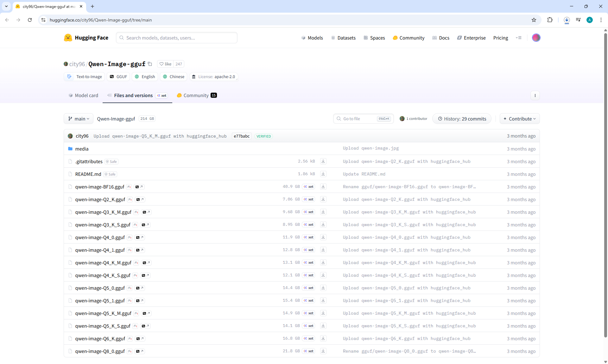Image resolution: width=608 pixels, height=364 pixels.
Task: Open the three-dot repository options menu
Action: coord(535,96)
